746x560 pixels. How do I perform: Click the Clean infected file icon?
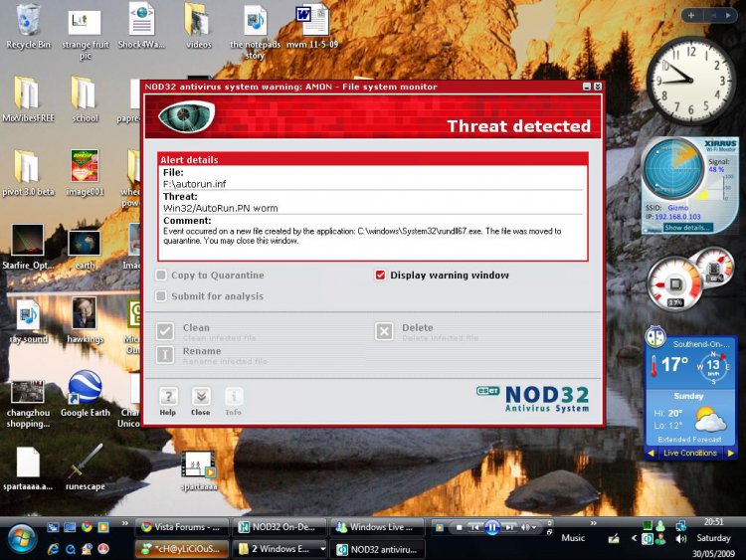click(164, 331)
